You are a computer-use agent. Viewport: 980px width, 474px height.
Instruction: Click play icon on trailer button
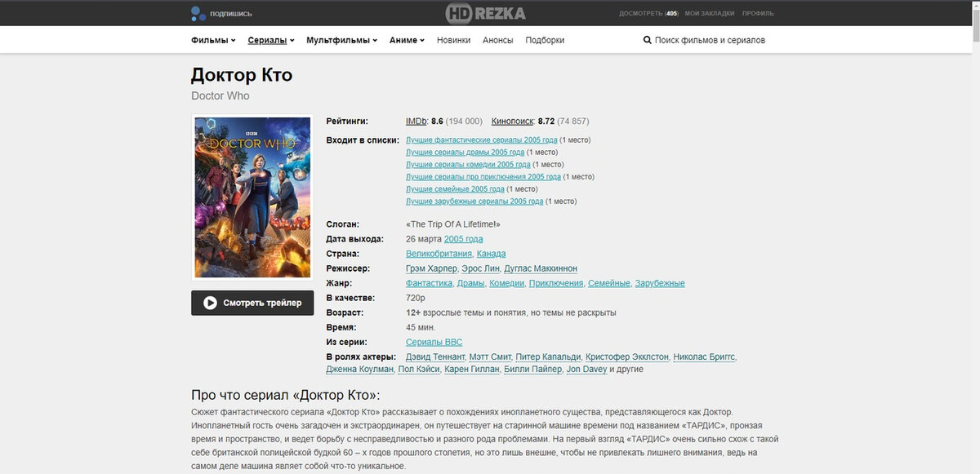click(x=210, y=303)
